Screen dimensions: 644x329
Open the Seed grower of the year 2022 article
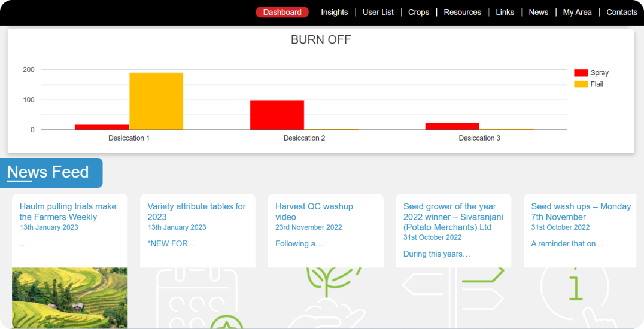[452, 217]
